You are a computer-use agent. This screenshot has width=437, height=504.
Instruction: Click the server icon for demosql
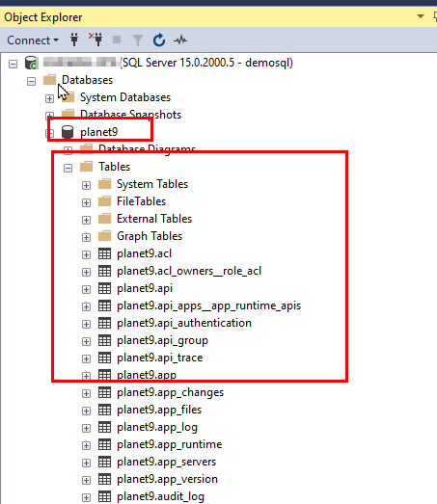click(x=32, y=63)
